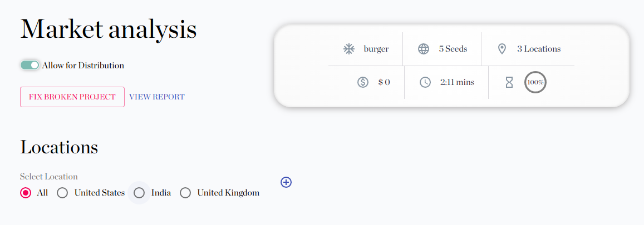Click the dollar coin cost icon
The width and height of the screenshot is (644, 225).
[363, 82]
